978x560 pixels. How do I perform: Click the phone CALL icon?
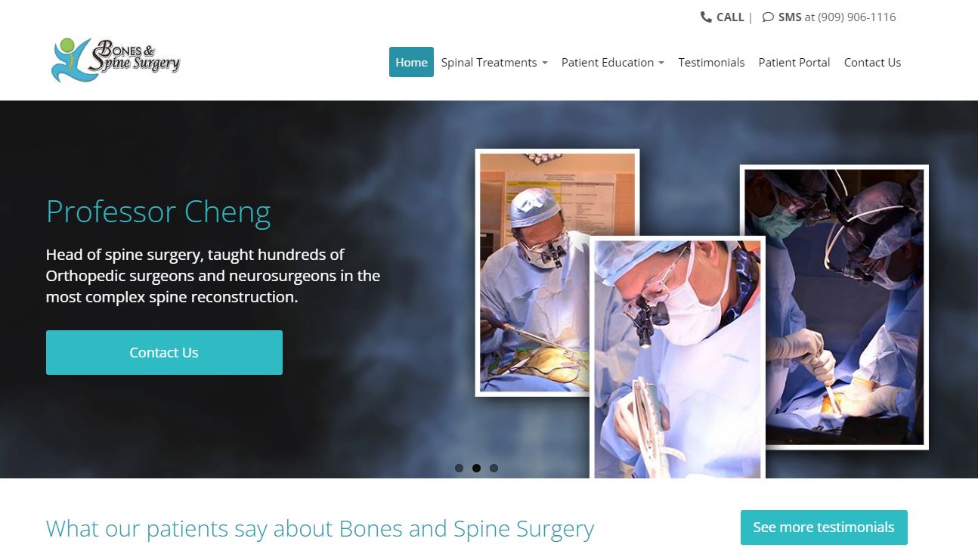tap(706, 17)
